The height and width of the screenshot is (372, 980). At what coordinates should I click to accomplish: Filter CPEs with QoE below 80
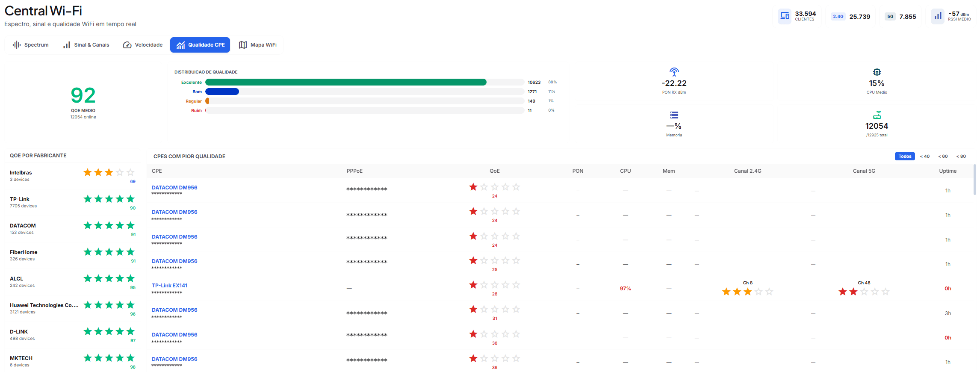coord(961,156)
